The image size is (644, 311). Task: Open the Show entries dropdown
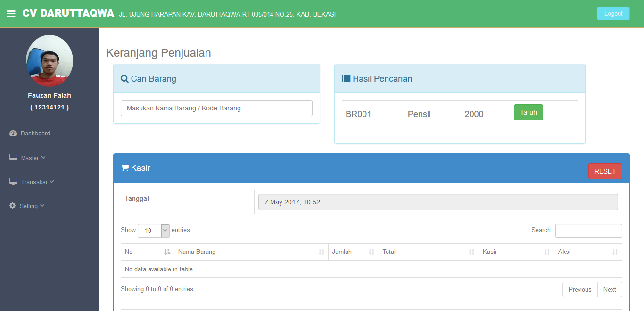(154, 231)
